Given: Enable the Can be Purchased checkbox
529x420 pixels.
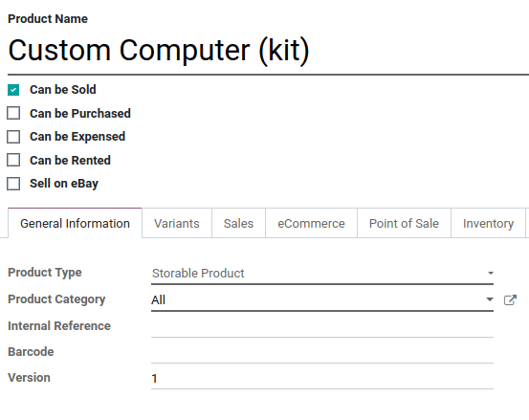Looking at the screenshot, I should [13, 113].
